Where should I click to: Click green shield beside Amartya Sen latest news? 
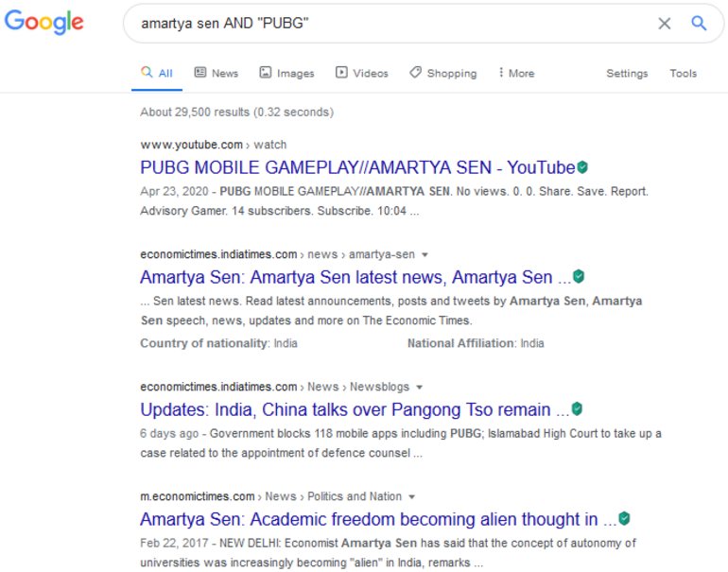click(x=579, y=277)
